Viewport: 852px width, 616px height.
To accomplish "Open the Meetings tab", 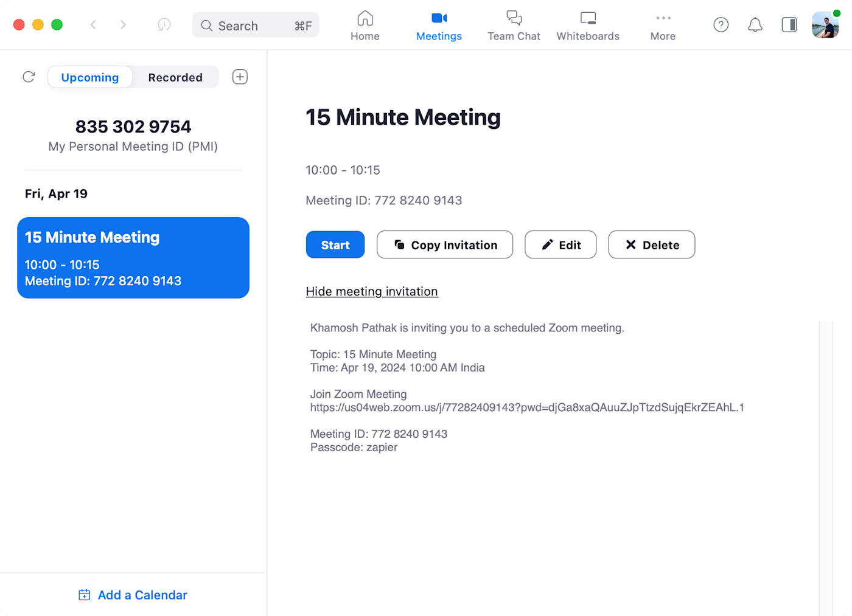I will (x=439, y=26).
